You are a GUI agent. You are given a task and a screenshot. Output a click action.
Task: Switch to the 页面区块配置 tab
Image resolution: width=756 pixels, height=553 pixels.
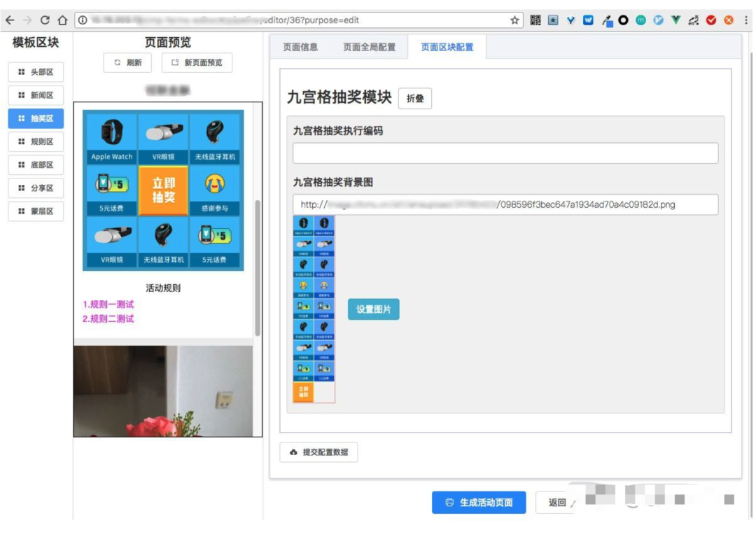click(x=447, y=47)
